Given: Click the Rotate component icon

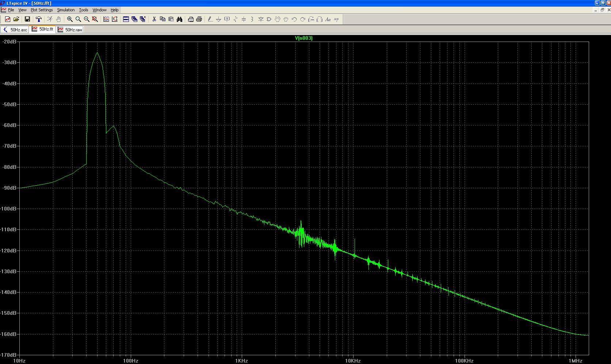Looking at the screenshot, I should coord(311,19).
